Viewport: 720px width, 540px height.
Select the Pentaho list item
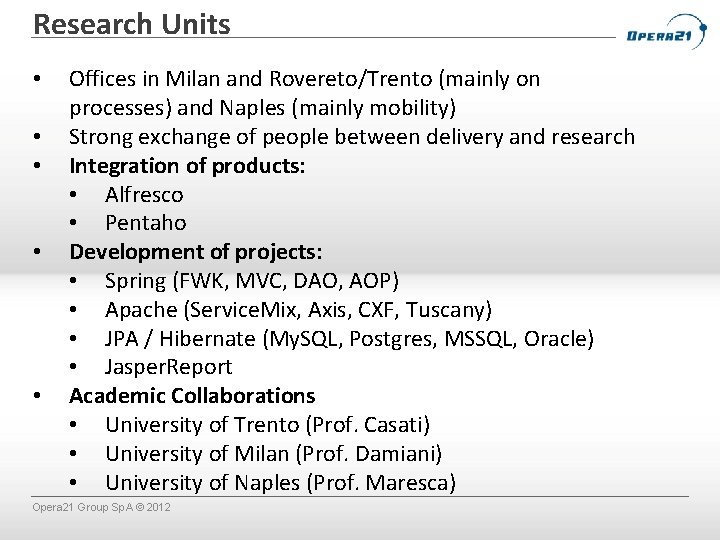click(x=146, y=223)
